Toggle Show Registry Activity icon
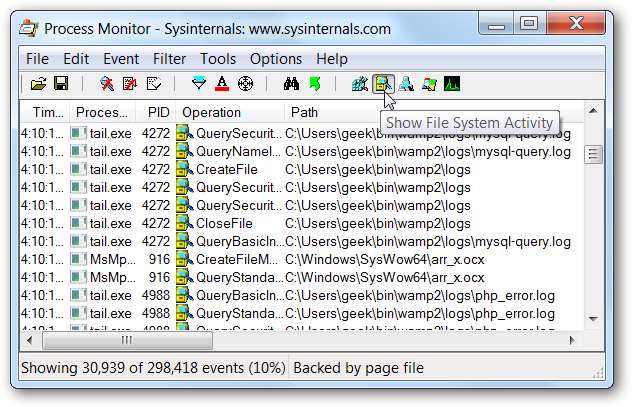Image resolution: width=632 pixels, height=407 pixels. (x=360, y=84)
